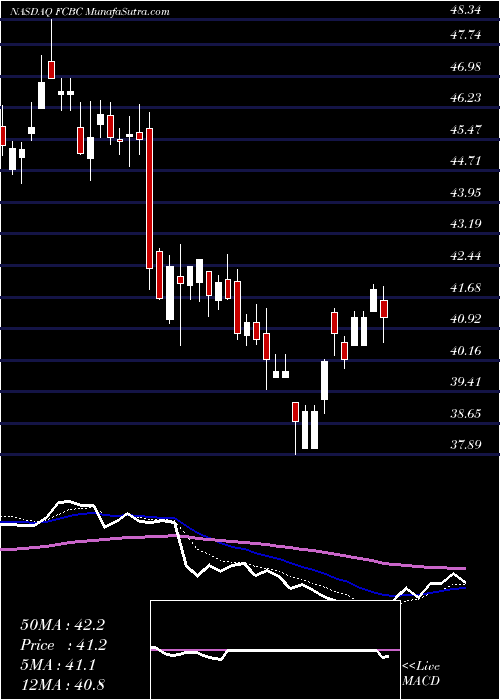Click the <<Live MACD label
Screen dimensions: 500x700
point(421,674)
